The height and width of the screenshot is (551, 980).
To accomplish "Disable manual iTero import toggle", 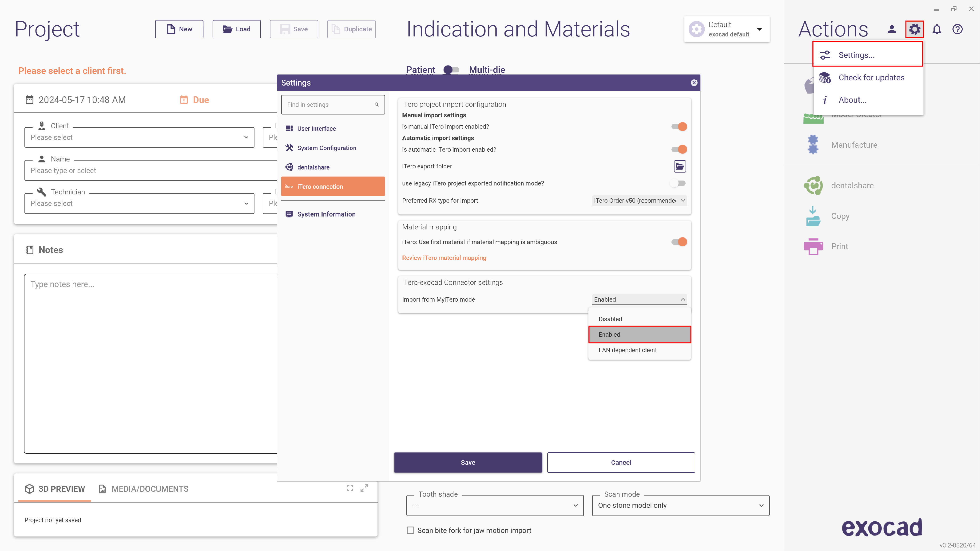I will click(x=679, y=127).
